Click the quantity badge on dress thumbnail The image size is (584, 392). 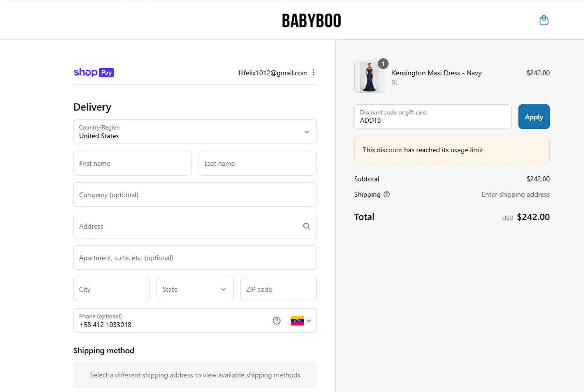click(383, 64)
